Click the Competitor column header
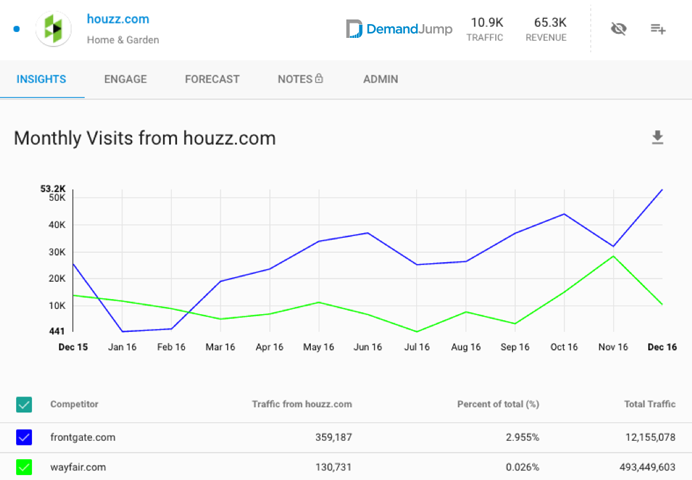 tap(74, 404)
